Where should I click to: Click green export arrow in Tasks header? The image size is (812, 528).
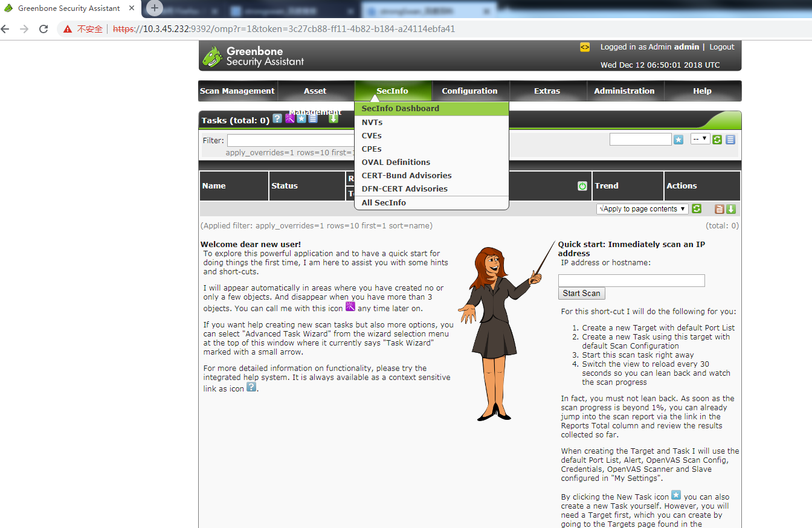pos(333,118)
